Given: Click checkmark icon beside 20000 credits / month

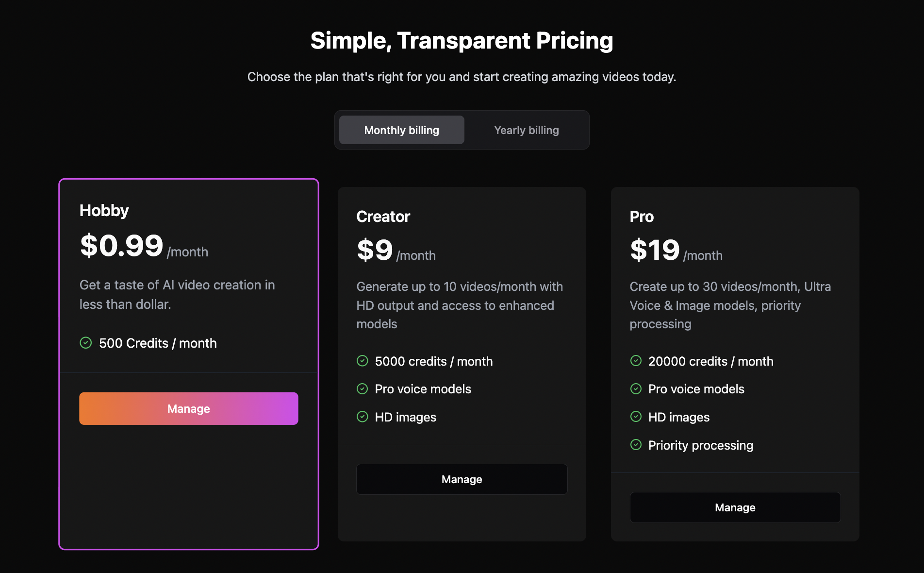Looking at the screenshot, I should 636,361.
